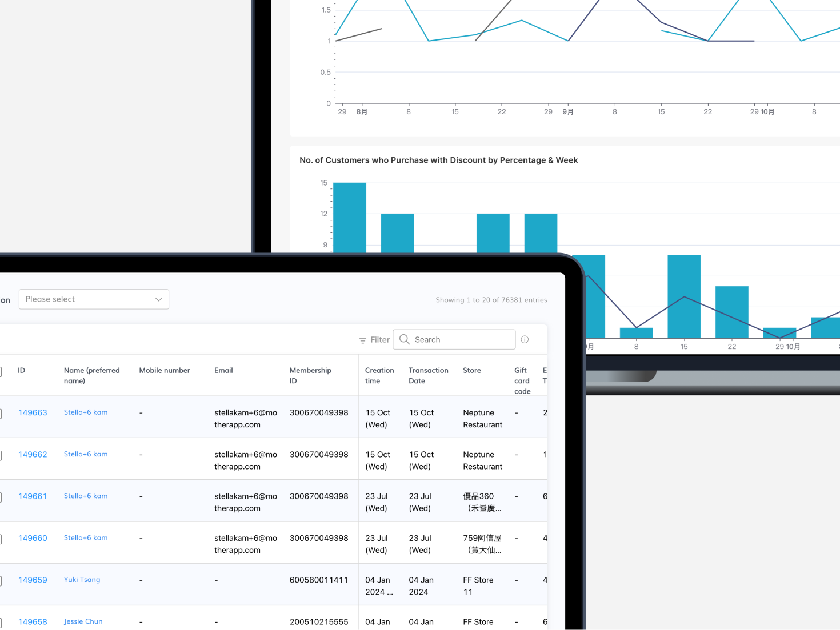Tick the checkbox for row 149661

1,497
